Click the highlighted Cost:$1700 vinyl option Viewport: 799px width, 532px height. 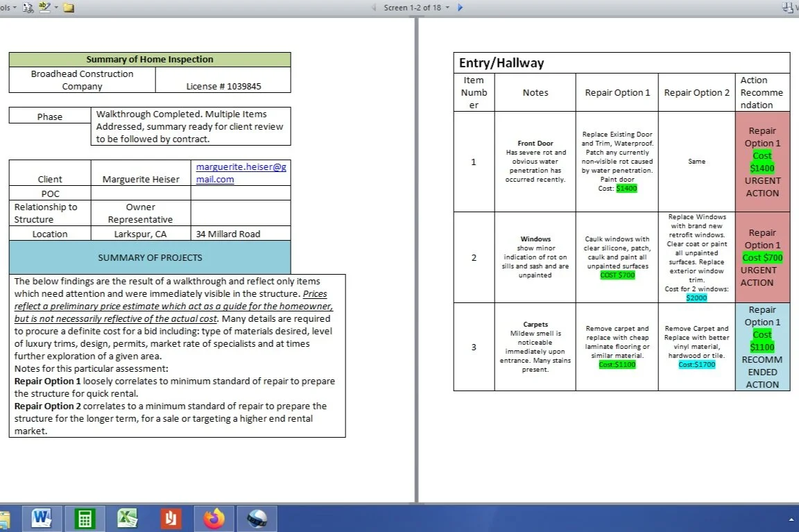(696, 364)
